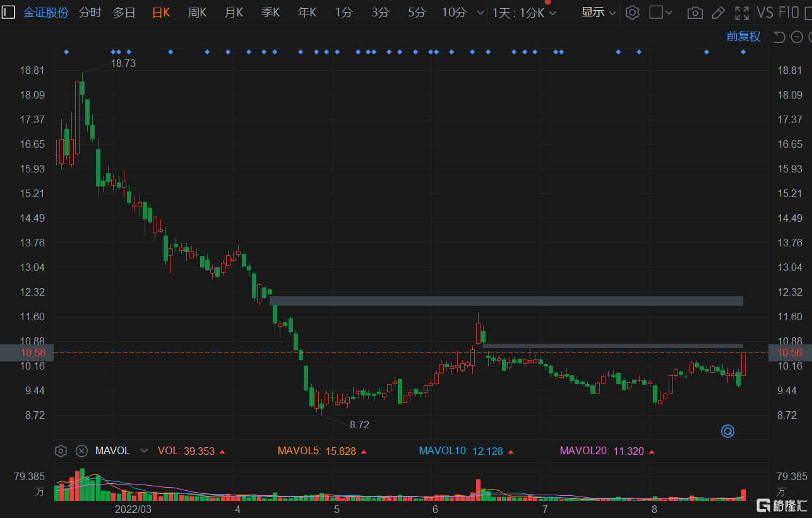
Task: Click the 金证股份 stock name
Action: coord(45,12)
